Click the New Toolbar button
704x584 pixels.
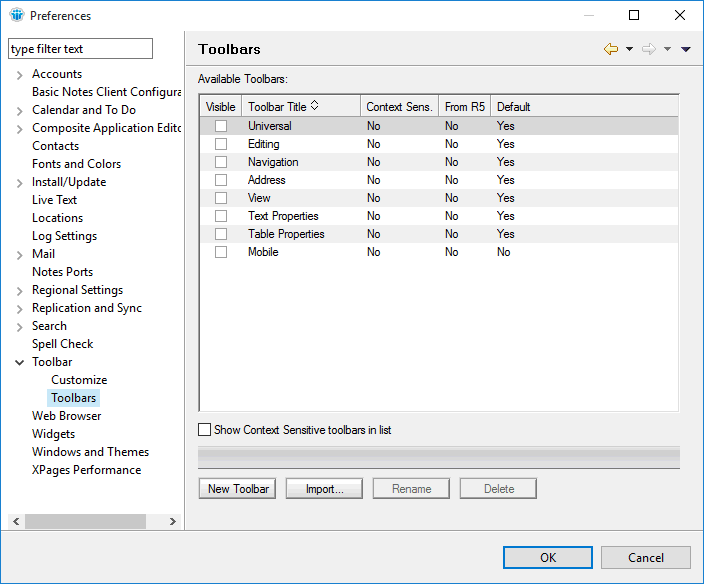[238, 489]
